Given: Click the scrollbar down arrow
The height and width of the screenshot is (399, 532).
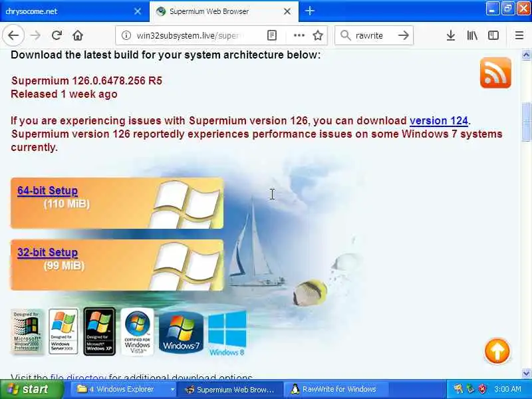Looking at the screenshot, I should click(526, 374).
